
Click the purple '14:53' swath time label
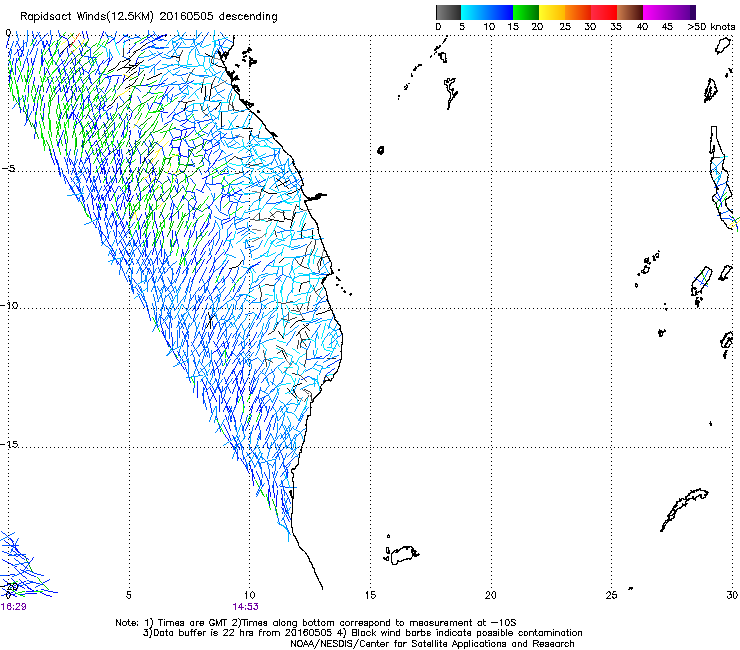coord(245,606)
